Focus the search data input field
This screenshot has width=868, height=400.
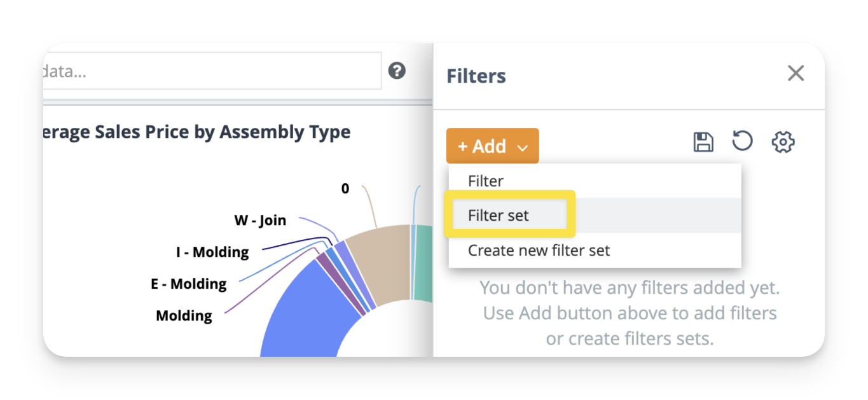click(210, 71)
